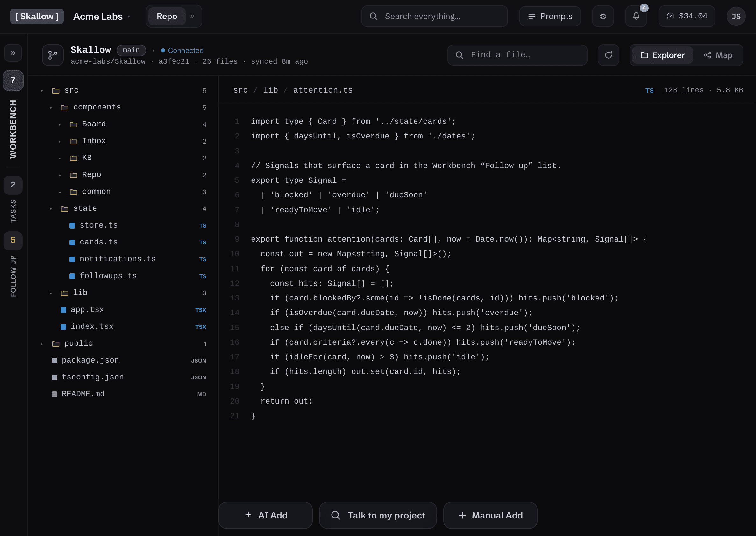This screenshot has height=536, width=756.
Task: Open the JS user avatar menu
Action: [736, 16]
